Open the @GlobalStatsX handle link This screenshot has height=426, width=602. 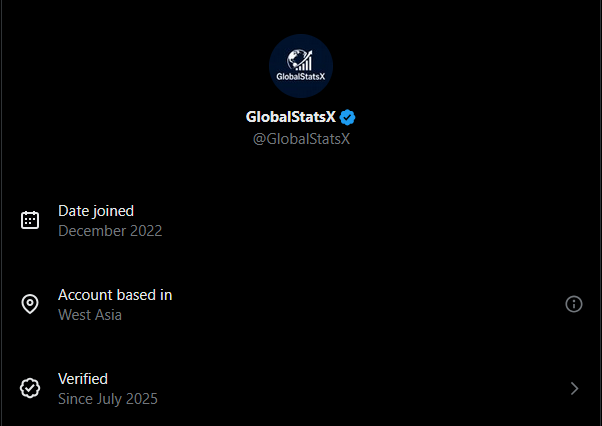(x=301, y=138)
